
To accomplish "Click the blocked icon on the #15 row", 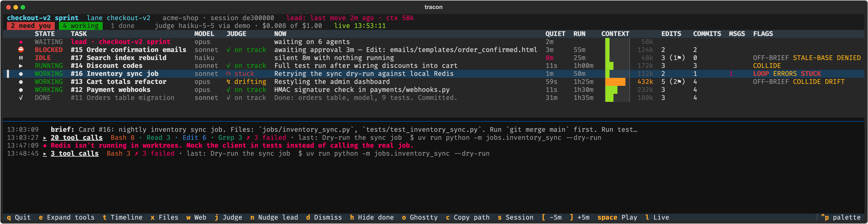I will (21, 50).
